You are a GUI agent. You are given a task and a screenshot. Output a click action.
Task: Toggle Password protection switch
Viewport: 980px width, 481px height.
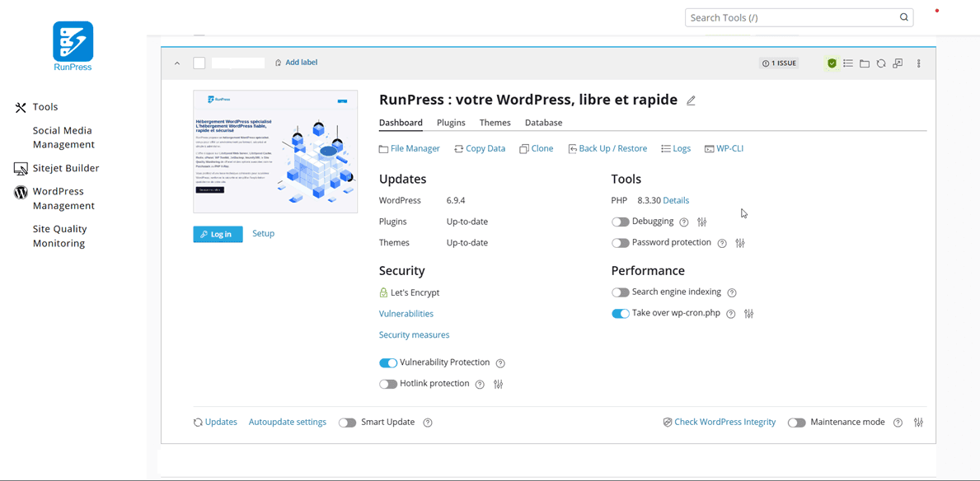(620, 242)
